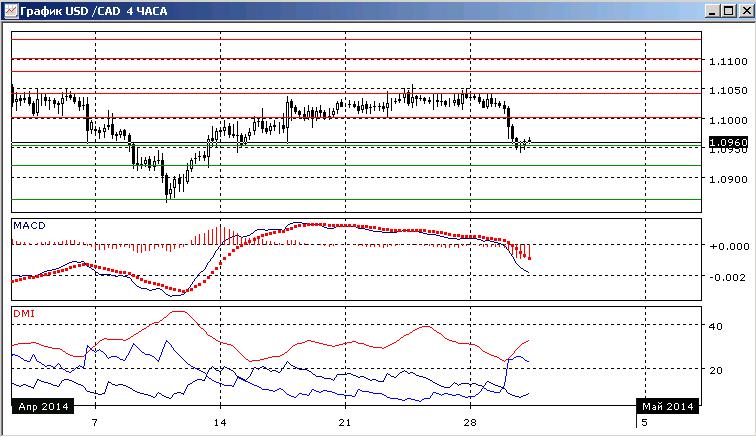756x437 pixels.
Task: Click the window title 'График USD /CAD 4 ЧАСА'
Action: coord(94,11)
